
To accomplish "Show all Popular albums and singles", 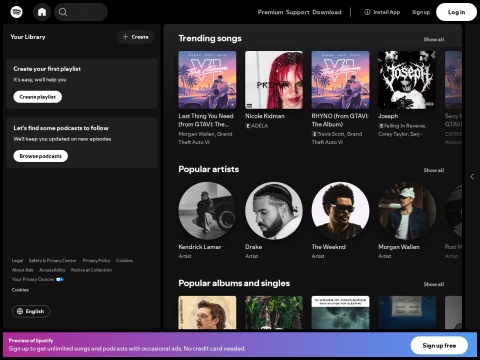I will point(434,284).
